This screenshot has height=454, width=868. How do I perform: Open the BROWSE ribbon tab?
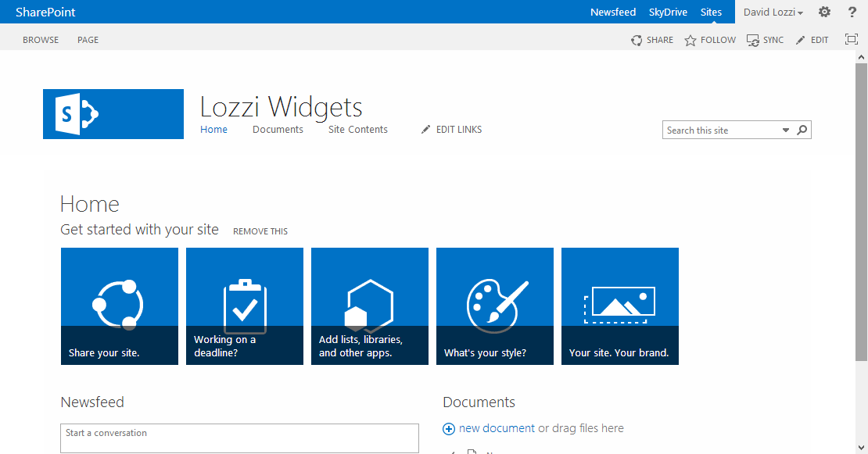point(41,40)
